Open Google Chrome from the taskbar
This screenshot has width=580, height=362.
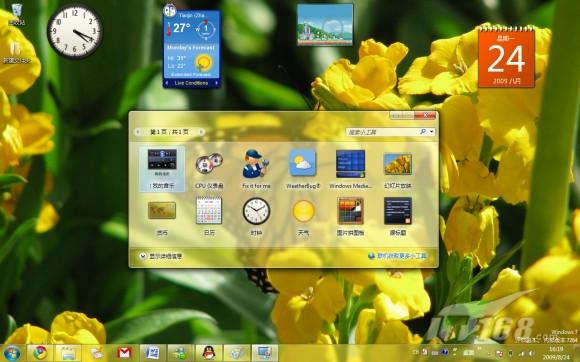(x=40, y=353)
